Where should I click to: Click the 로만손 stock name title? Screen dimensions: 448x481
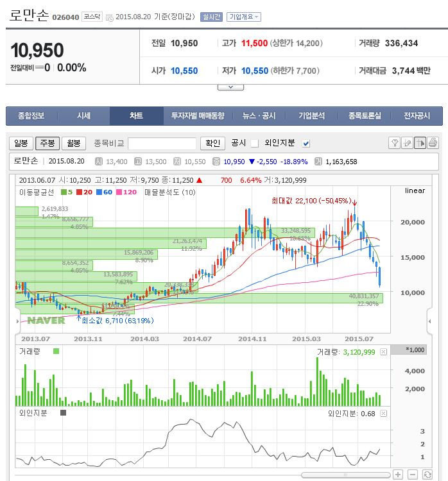point(29,15)
